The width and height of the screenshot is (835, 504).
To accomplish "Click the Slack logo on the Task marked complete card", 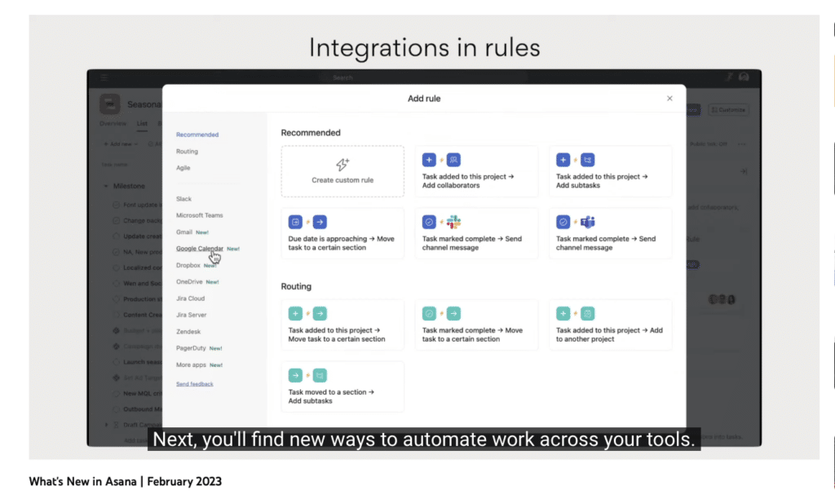I will tap(453, 222).
